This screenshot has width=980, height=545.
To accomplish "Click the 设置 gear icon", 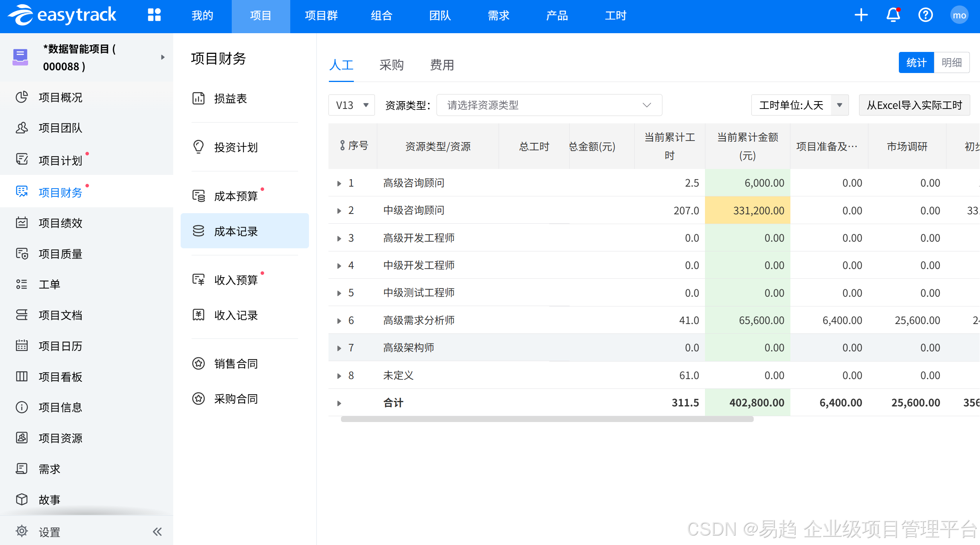I will point(22,531).
